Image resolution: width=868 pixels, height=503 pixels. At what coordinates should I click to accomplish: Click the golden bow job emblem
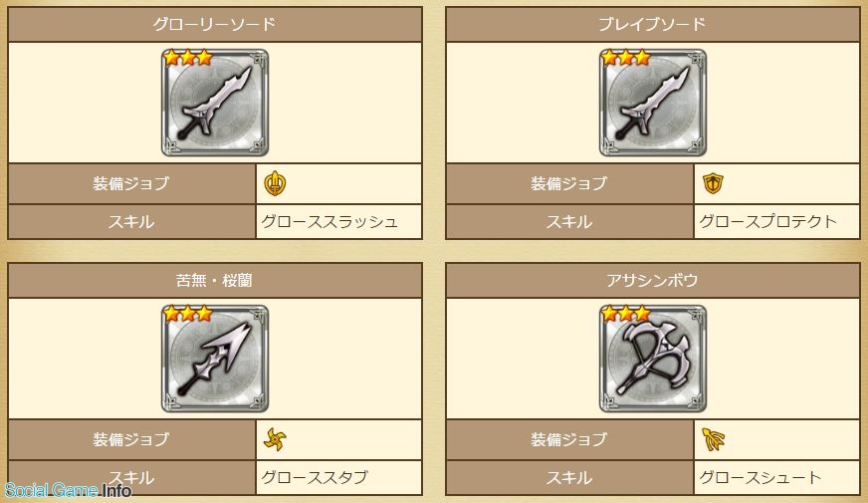pos(713,439)
